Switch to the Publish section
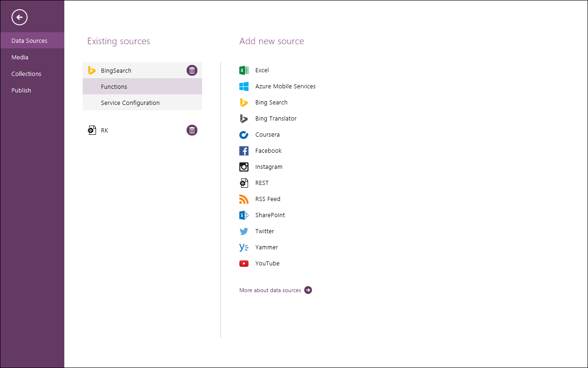 [32, 90]
